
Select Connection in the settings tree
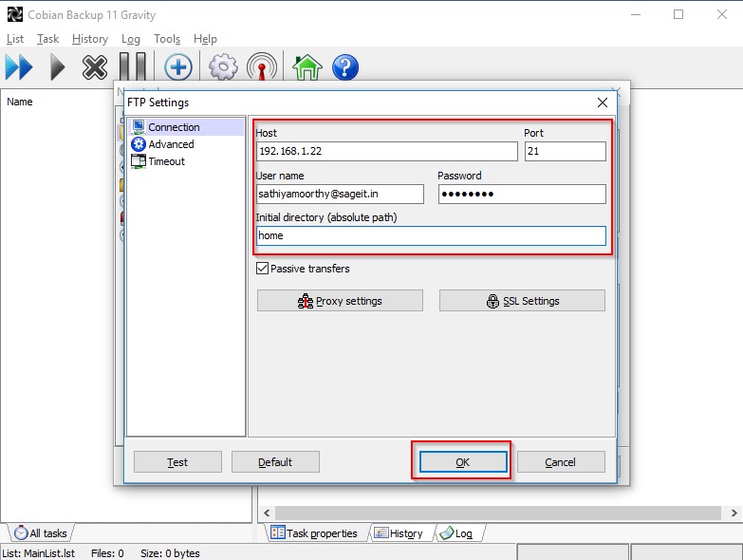point(174,127)
